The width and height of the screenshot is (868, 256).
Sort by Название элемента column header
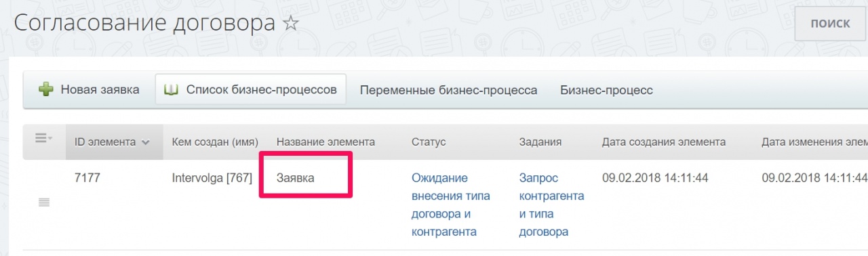point(325,142)
